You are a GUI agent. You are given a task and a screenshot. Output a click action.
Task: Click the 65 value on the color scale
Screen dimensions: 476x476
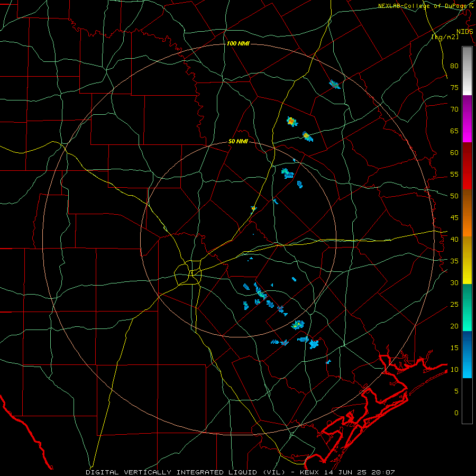pos(454,131)
